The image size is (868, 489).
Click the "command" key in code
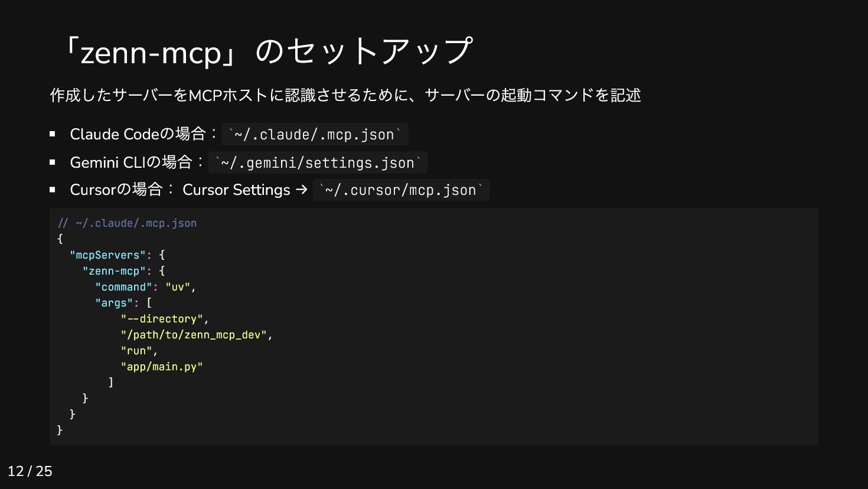pyautogui.click(x=123, y=287)
